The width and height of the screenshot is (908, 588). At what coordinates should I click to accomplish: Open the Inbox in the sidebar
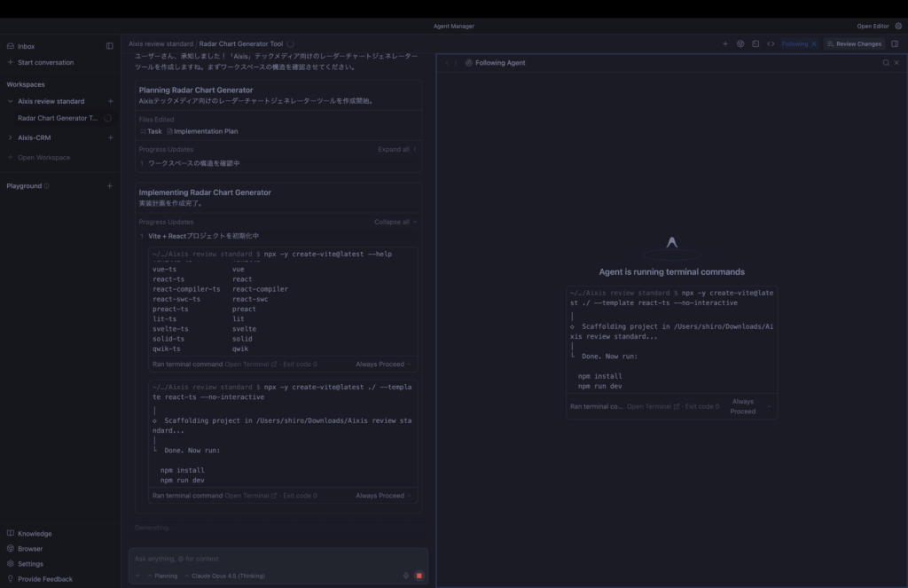click(x=26, y=46)
